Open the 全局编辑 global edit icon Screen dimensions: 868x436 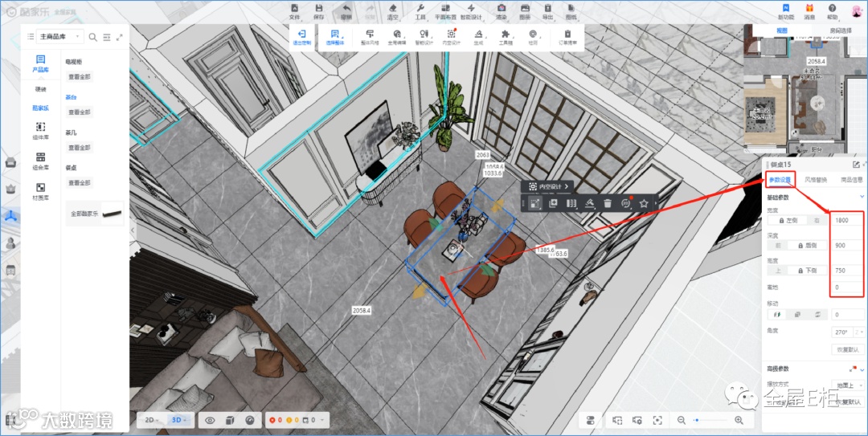pos(397,35)
